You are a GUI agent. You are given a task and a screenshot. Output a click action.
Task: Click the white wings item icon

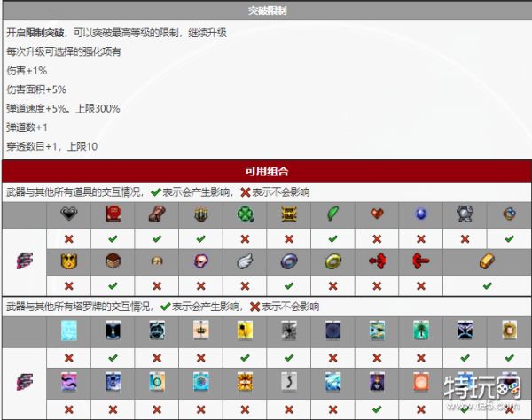[x=244, y=262]
